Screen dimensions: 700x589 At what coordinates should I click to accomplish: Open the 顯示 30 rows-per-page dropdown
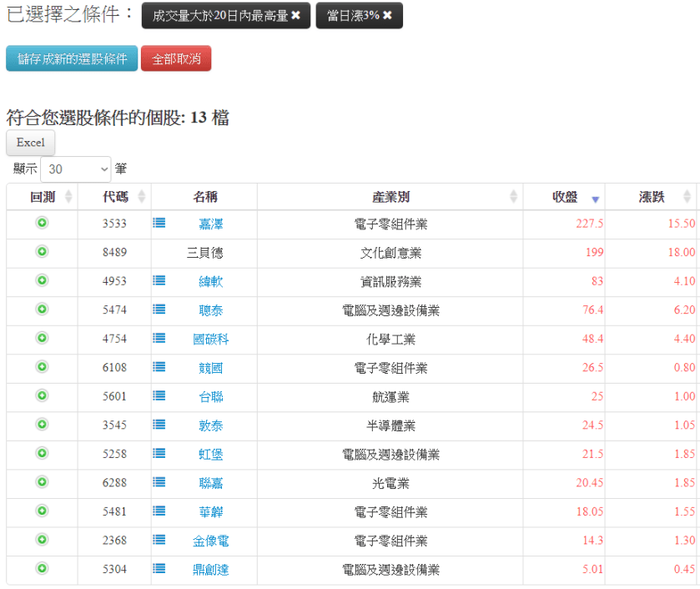tap(75, 169)
